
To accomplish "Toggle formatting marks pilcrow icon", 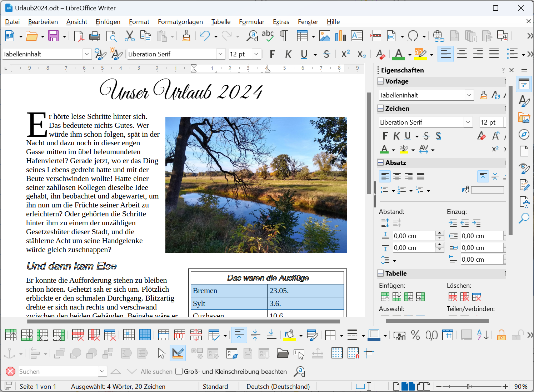I will (x=284, y=36).
